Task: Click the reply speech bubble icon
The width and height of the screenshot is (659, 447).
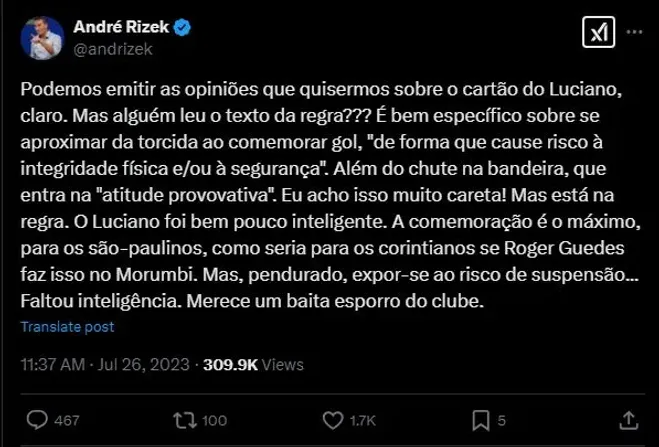Action: (x=36, y=419)
